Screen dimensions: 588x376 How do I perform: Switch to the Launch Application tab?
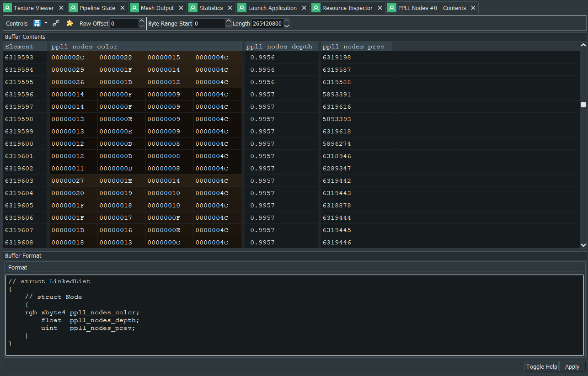(272, 8)
